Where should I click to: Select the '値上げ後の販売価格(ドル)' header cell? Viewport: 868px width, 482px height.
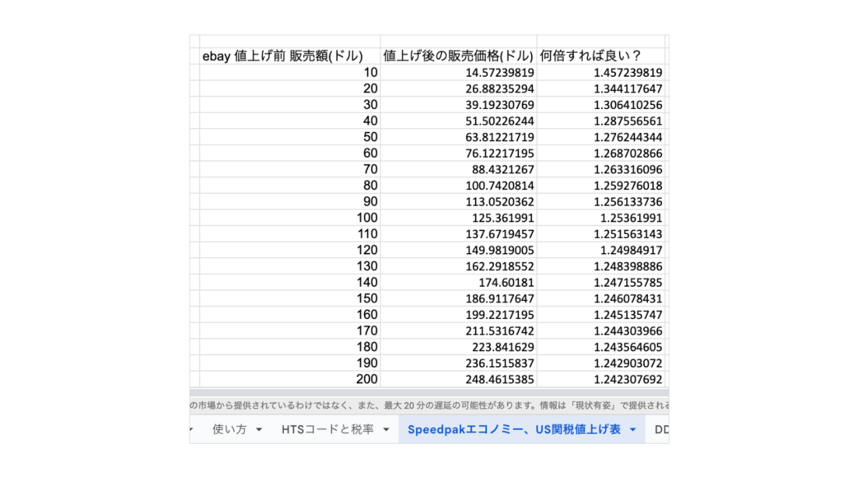point(458,56)
